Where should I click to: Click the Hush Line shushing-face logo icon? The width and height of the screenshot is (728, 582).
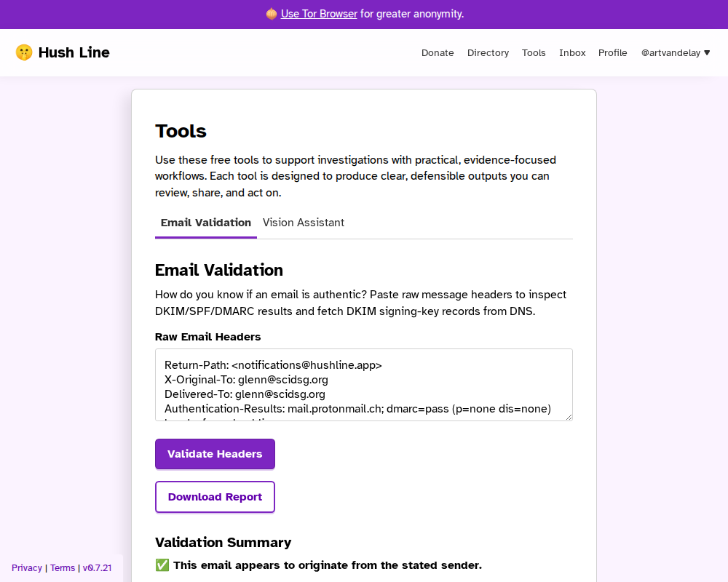point(24,52)
